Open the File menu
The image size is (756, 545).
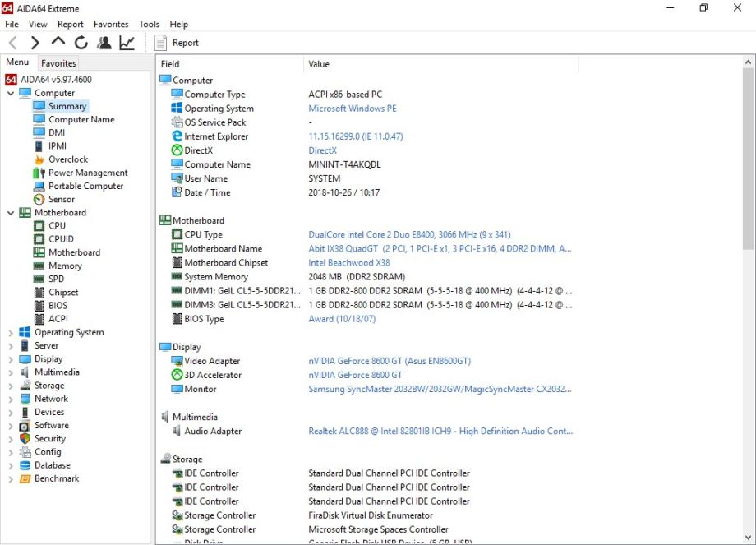[x=12, y=24]
